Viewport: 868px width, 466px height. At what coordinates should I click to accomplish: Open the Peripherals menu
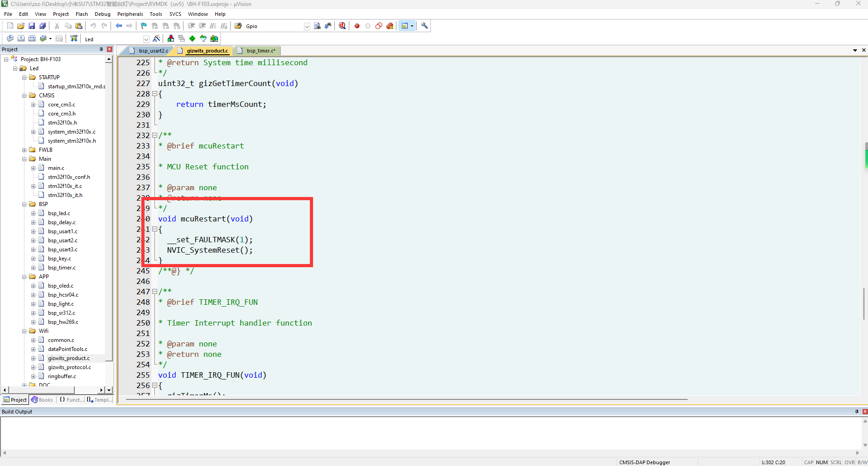pyautogui.click(x=130, y=14)
